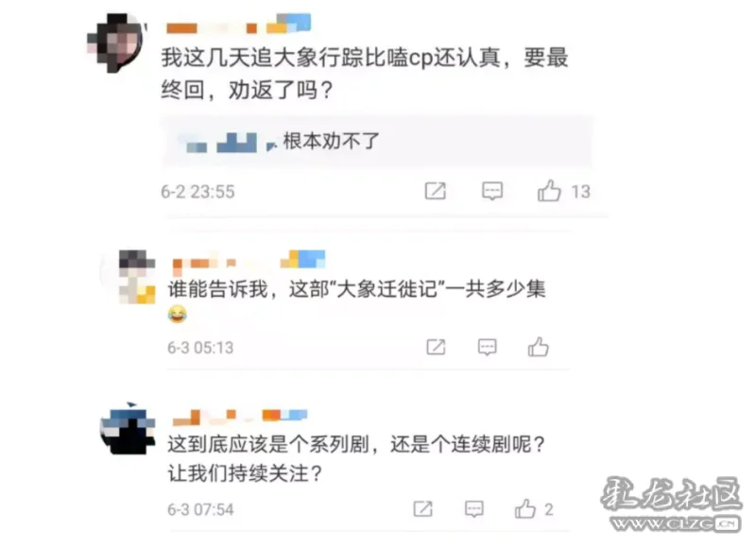The width and height of the screenshot is (756, 547).
Task: Click the first commenter's username
Action: 239,25
